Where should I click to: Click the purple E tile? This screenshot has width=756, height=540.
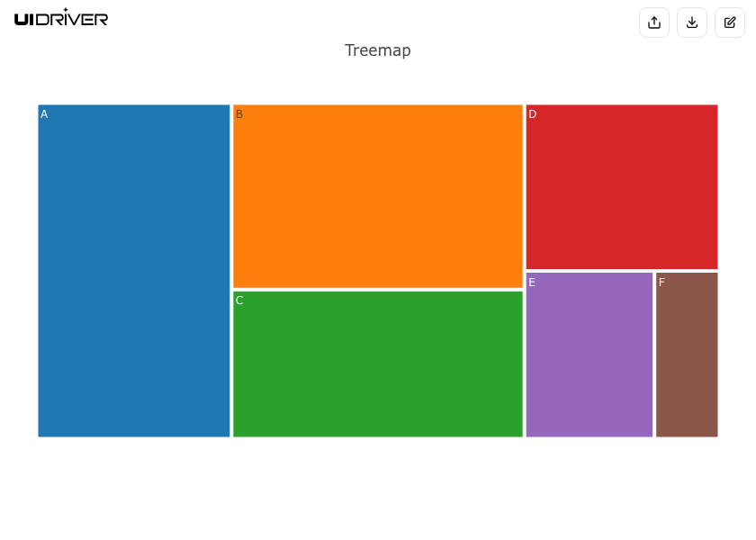point(589,355)
